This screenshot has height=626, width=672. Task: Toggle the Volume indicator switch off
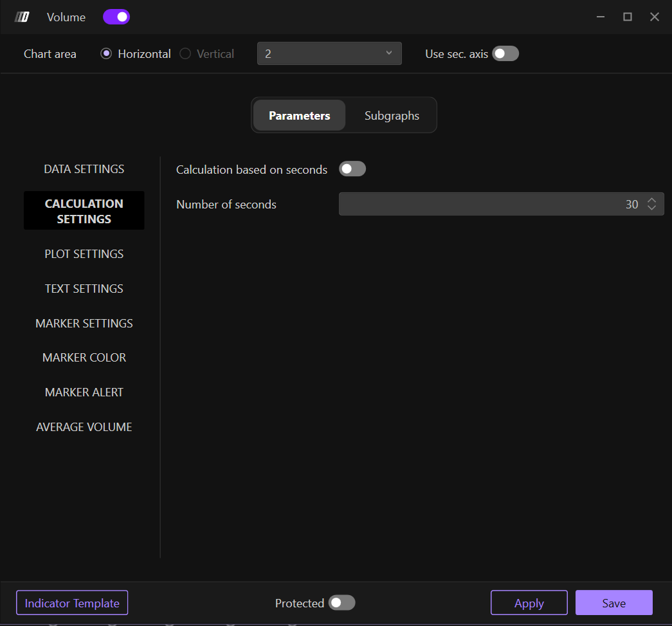[x=116, y=17]
